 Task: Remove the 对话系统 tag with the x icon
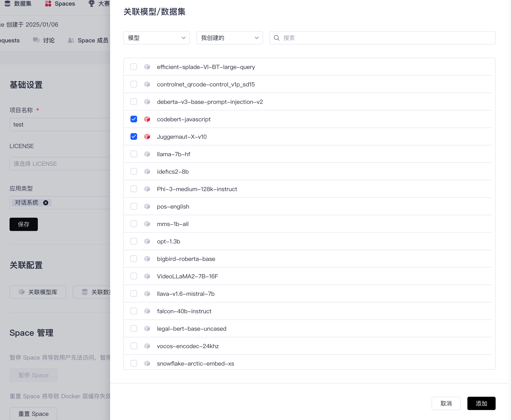[45, 203]
